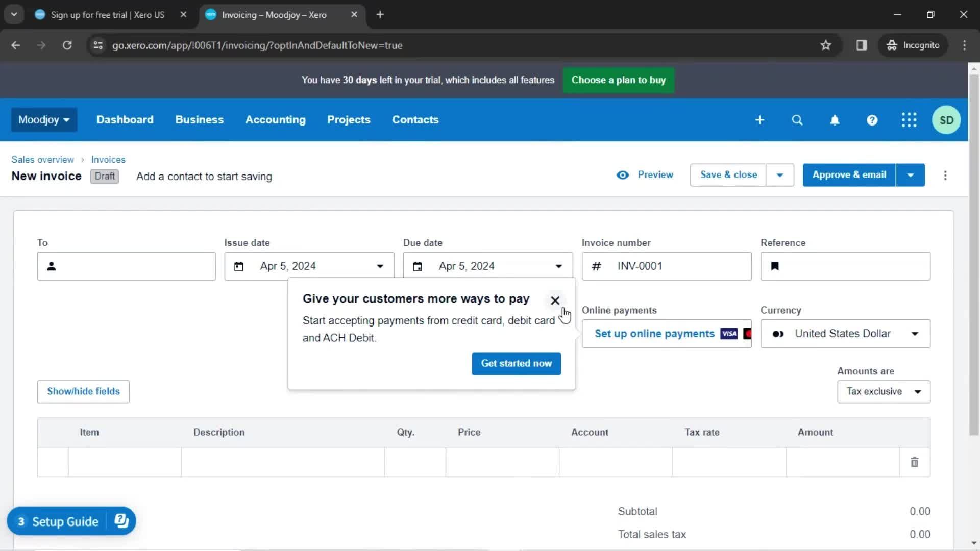Click Save & close button
The height and width of the screenshot is (551, 980).
(x=728, y=175)
